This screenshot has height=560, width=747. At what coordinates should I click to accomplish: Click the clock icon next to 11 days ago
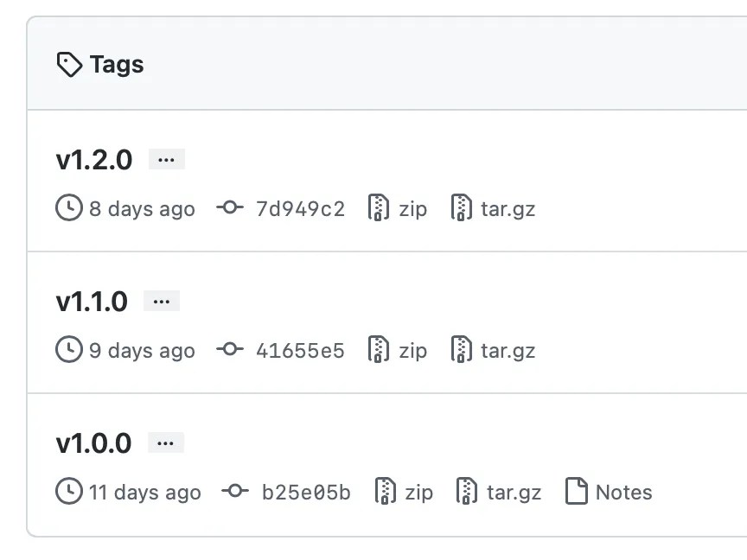click(68, 491)
